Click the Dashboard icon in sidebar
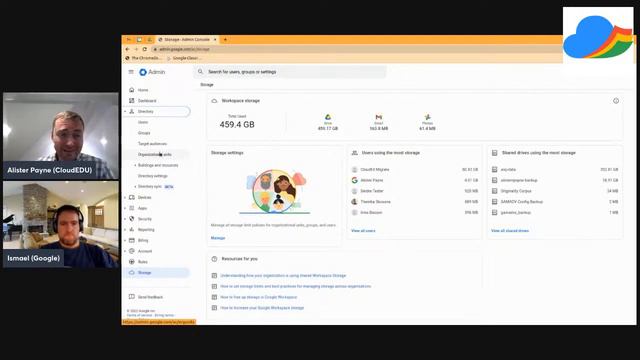This screenshot has width=640, height=360. [x=131, y=100]
